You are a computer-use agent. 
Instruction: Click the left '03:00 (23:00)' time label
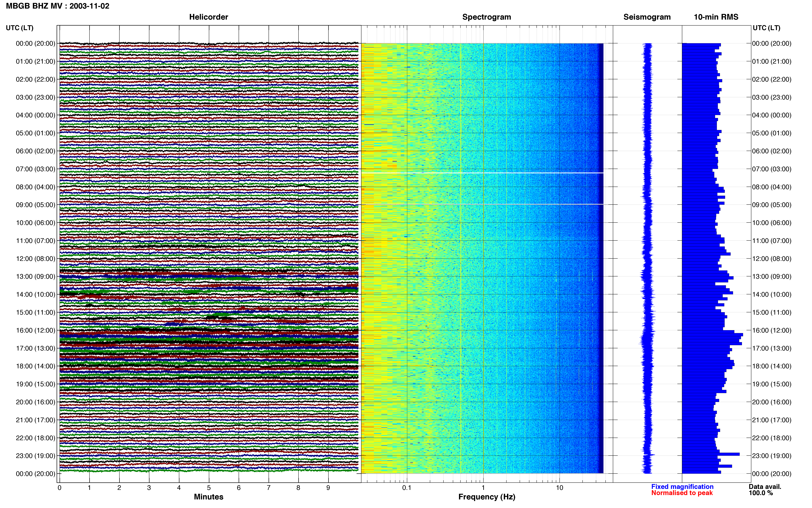(x=36, y=97)
